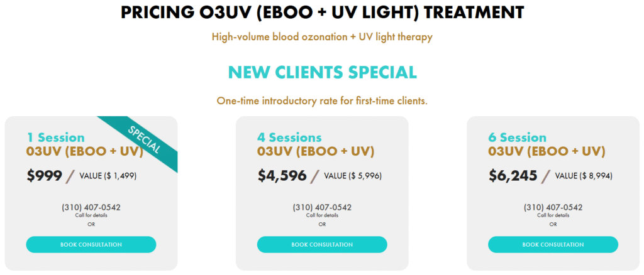Click the one-time introductory rate text
Viewport: 644px width, 275px height.
(322, 101)
